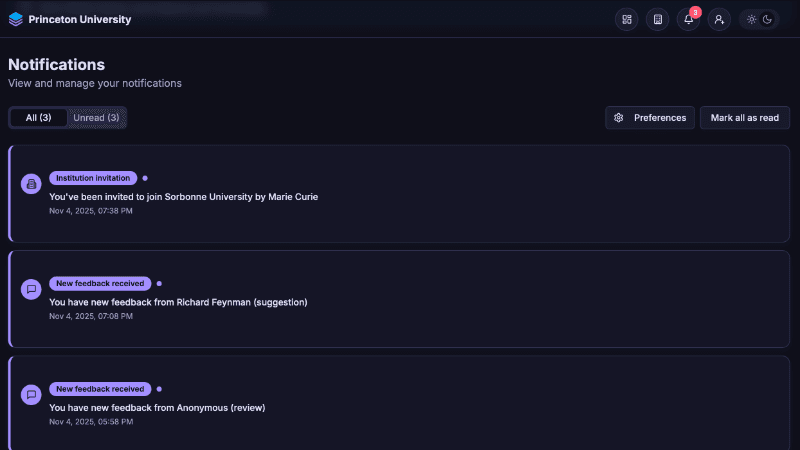Open the dashboard grid icon in header
Image resolution: width=800 pixels, height=450 pixels.
pos(627,19)
